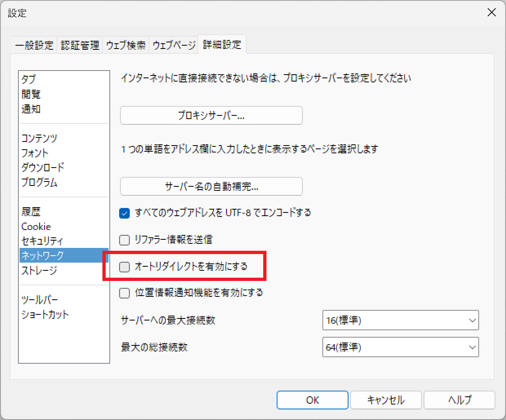Open the 認証管理 tab
506x420 pixels.
pyautogui.click(x=80, y=45)
